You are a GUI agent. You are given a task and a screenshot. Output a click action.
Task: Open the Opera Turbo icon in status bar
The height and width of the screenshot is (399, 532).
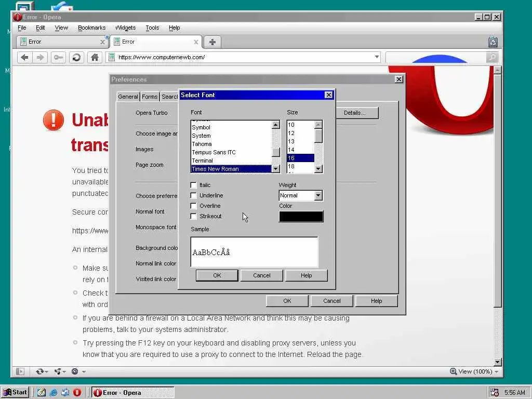pyautogui.click(x=75, y=371)
